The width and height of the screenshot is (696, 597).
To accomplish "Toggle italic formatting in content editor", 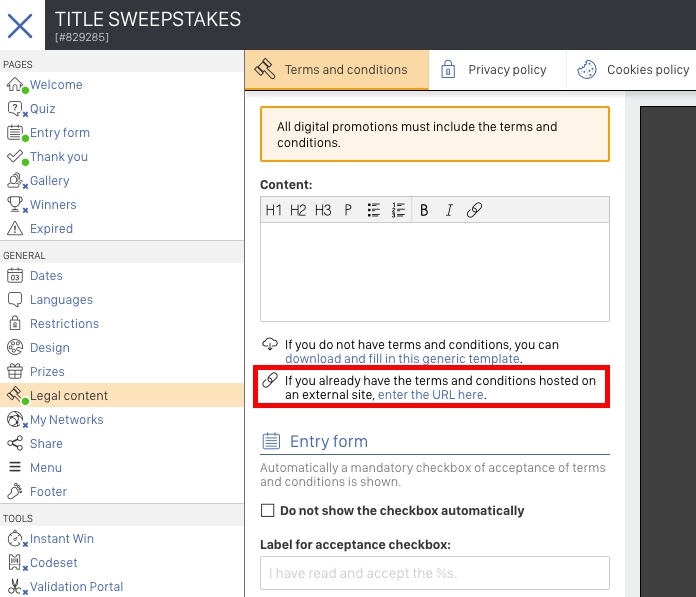I will coord(449,210).
